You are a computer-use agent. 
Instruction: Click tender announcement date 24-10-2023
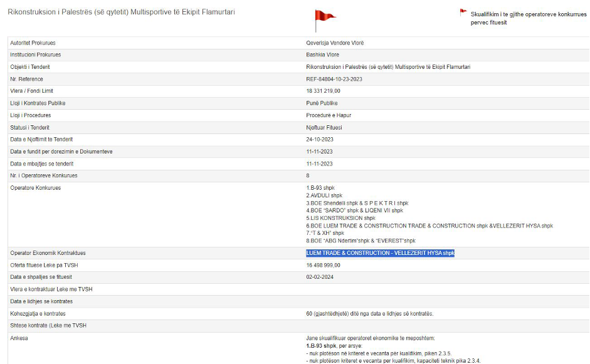coord(319,140)
